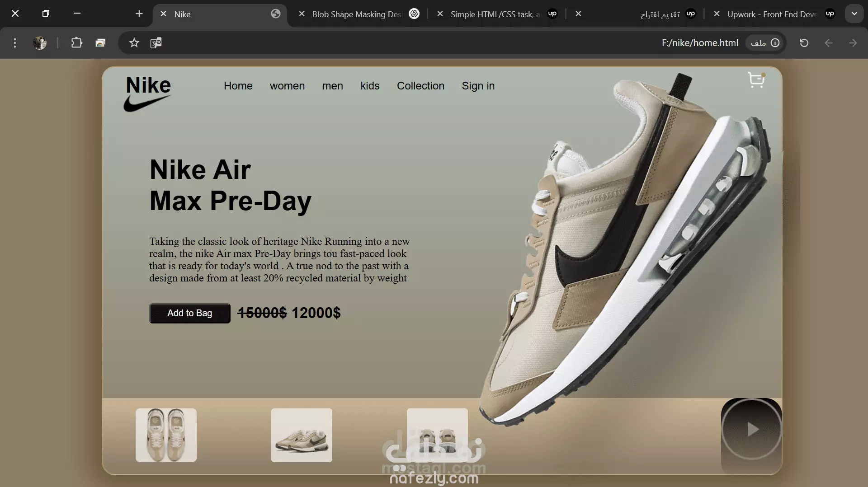Close the Upwork Front End tab

[717, 14]
